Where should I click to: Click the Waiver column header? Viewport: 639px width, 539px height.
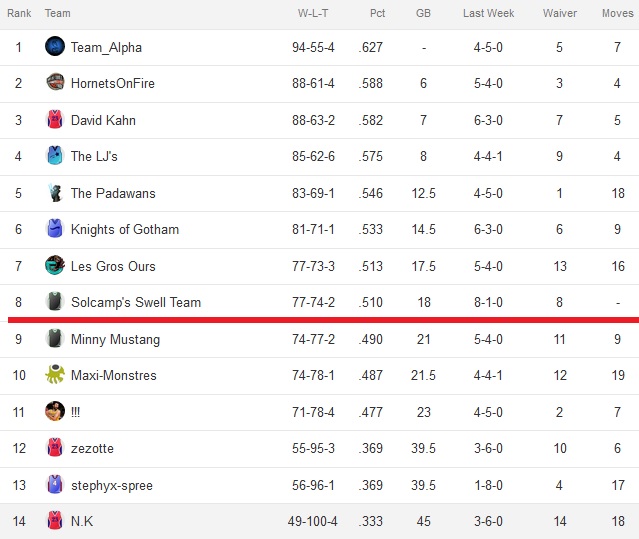click(x=560, y=13)
